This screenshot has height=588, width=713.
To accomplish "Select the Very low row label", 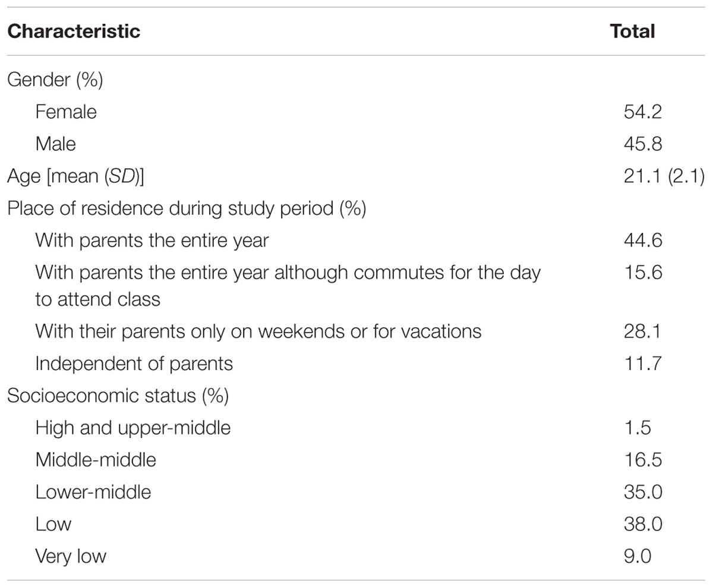I will click(x=71, y=557).
